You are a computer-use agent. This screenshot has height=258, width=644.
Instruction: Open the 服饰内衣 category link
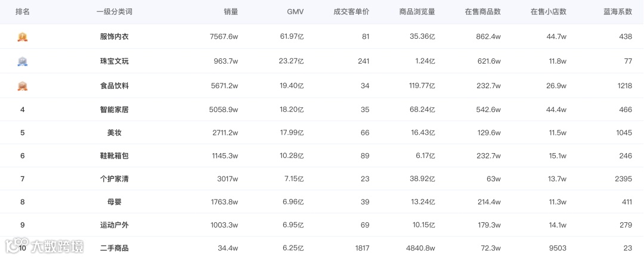point(114,37)
